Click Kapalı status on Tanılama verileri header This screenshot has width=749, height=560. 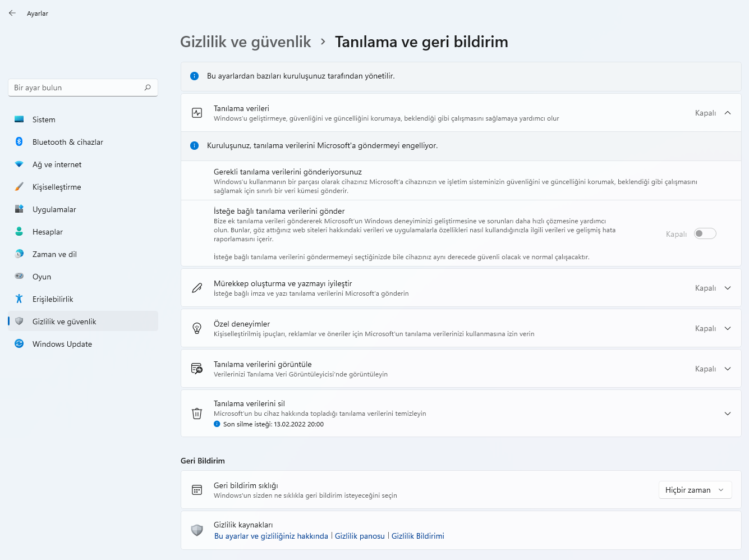(705, 113)
